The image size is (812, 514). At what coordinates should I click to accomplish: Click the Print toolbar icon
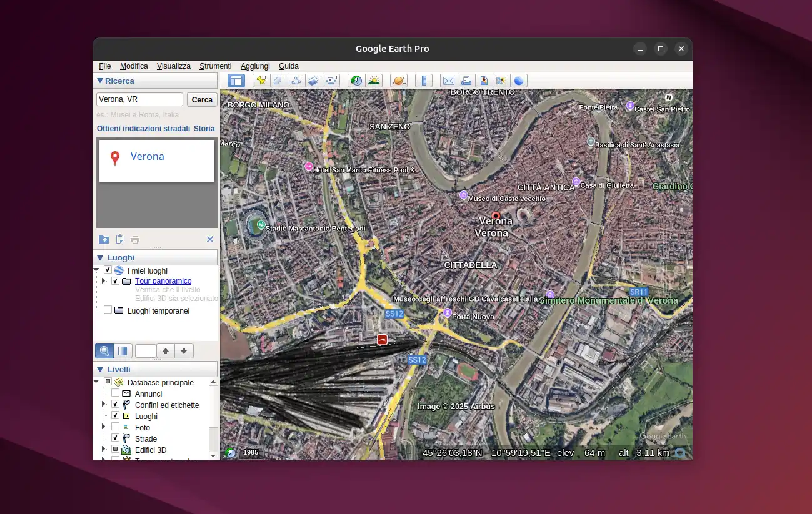pyautogui.click(x=466, y=81)
